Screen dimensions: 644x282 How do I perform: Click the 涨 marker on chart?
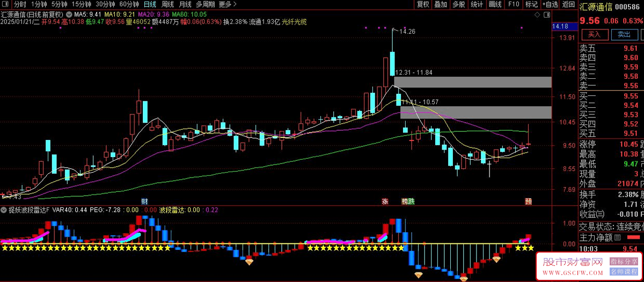pyautogui.click(x=385, y=202)
